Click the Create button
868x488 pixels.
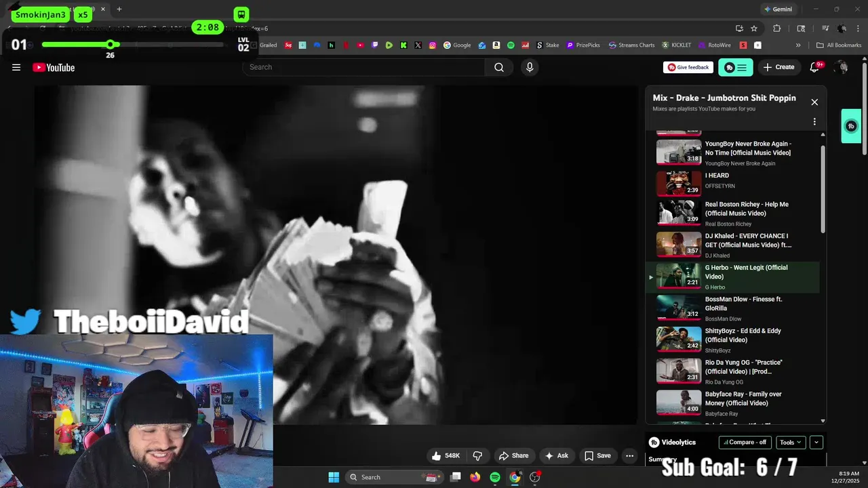[778, 67]
